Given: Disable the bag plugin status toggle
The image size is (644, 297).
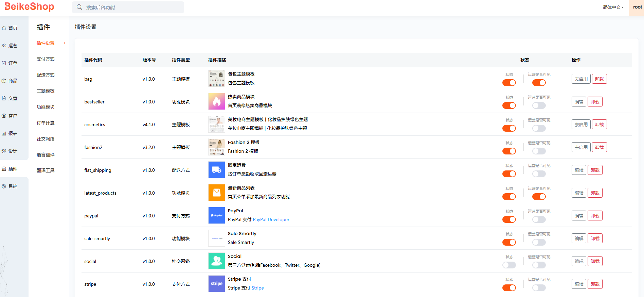Looking at the screenshot, I should click(509, 83).
